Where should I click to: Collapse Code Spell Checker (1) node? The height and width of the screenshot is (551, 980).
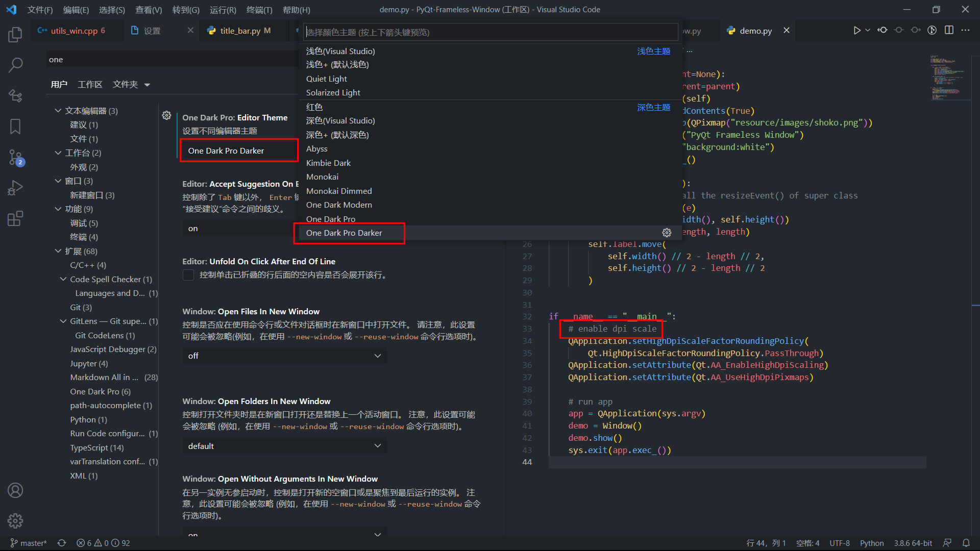63,279
